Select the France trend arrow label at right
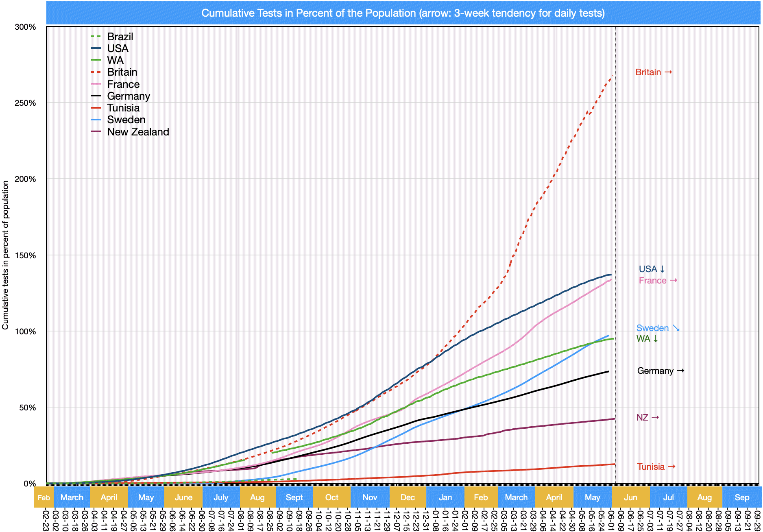Screen dimensions: 763x532 click(657, 281)
